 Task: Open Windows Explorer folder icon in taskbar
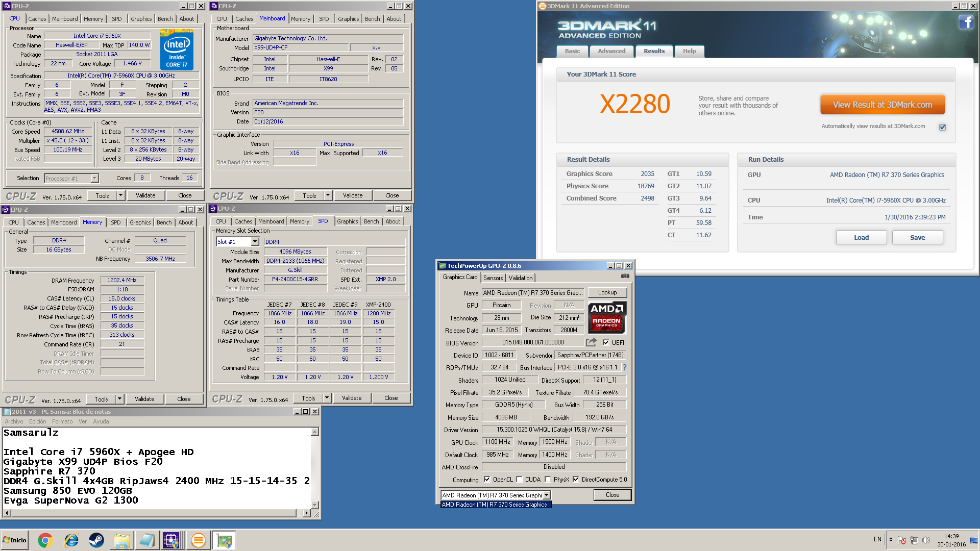tap(122, 540)
